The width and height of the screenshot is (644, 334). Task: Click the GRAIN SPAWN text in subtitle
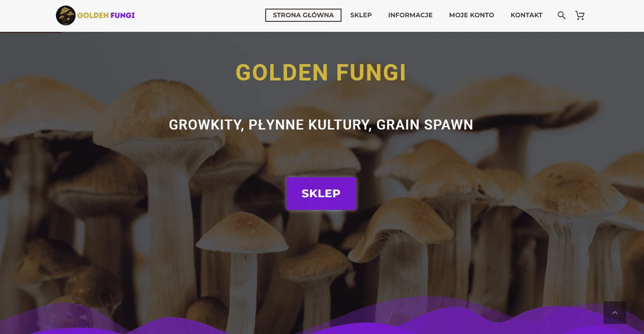425,125
